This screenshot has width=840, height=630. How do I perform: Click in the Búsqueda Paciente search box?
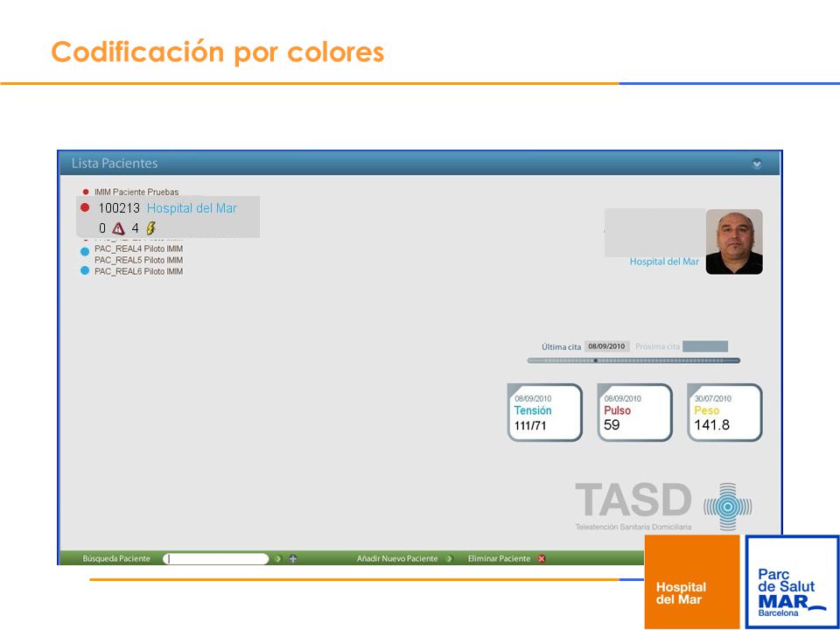coord(215,559)
